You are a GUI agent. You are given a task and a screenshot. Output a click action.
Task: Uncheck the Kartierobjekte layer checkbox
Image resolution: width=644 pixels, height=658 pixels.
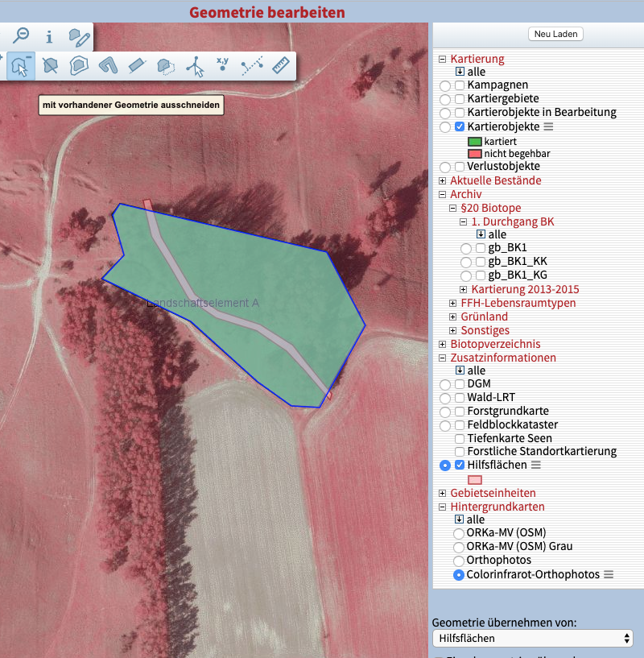460,126
